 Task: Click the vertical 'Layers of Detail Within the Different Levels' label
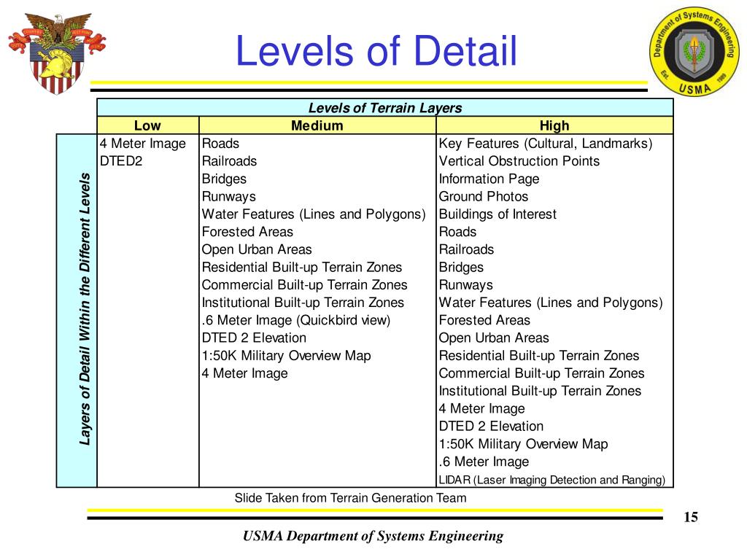[85, 309]
